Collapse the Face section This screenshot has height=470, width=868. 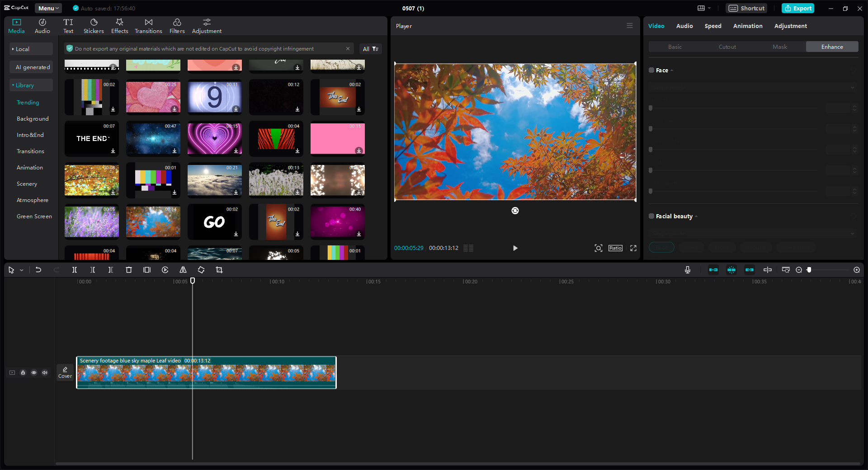pos(672,70)
